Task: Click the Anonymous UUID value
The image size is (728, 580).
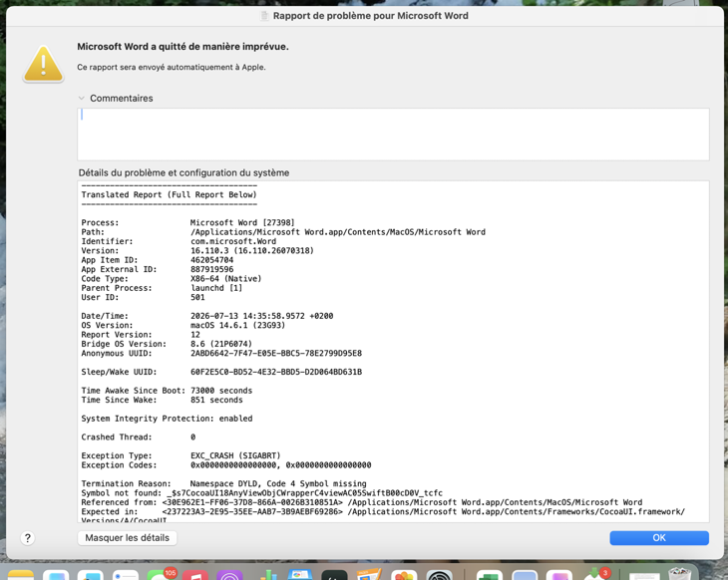Action: 276,353
